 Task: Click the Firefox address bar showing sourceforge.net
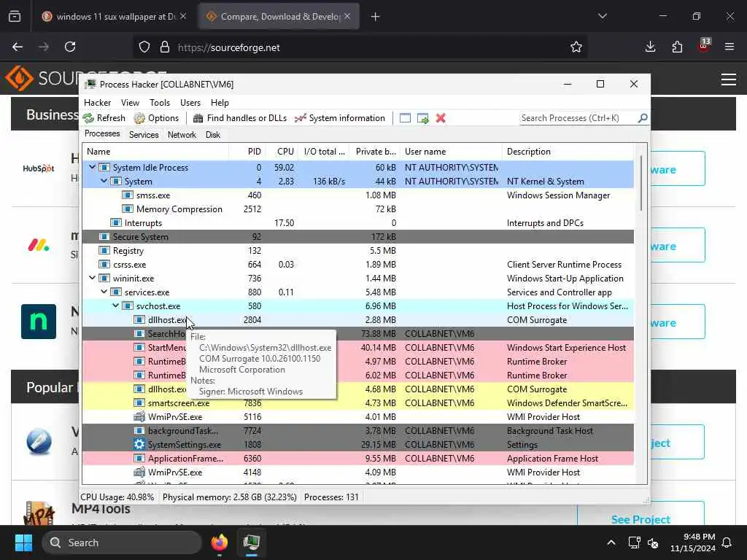pyautogui.click(x=360, y=47)
